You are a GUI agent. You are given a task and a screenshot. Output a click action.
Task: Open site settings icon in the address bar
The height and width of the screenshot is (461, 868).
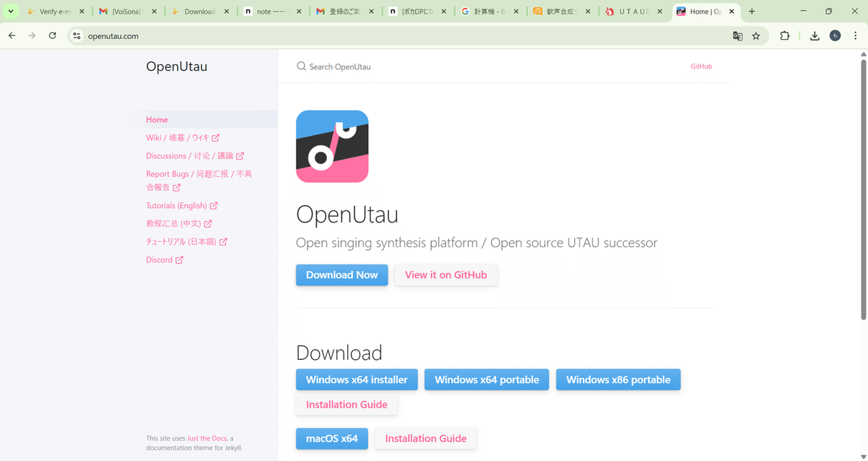pyautogui.click(x=76, y=35)
